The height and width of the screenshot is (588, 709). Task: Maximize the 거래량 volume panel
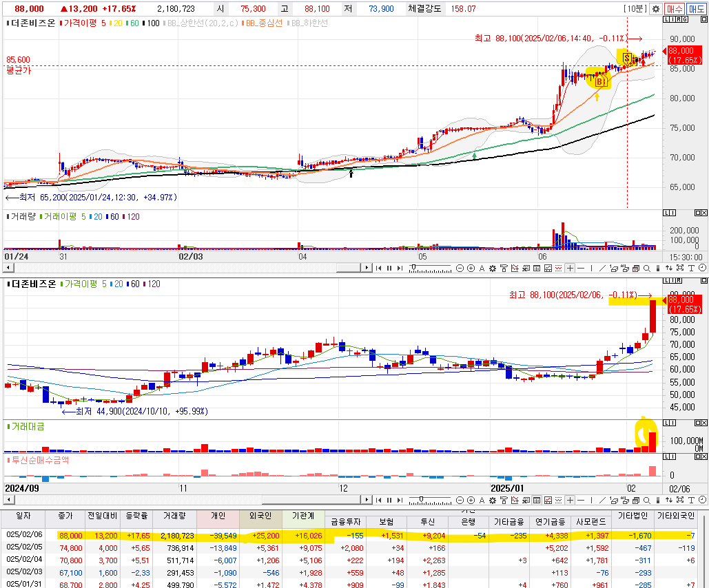[697, 213]
